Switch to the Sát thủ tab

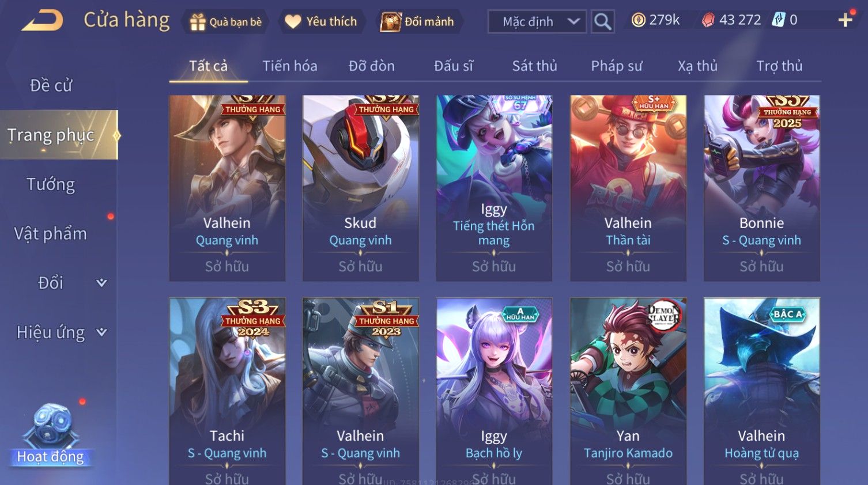534,66
